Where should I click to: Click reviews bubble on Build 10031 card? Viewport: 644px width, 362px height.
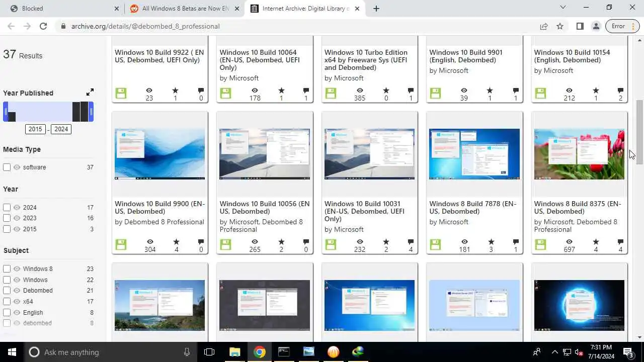[x=411, y=242]
